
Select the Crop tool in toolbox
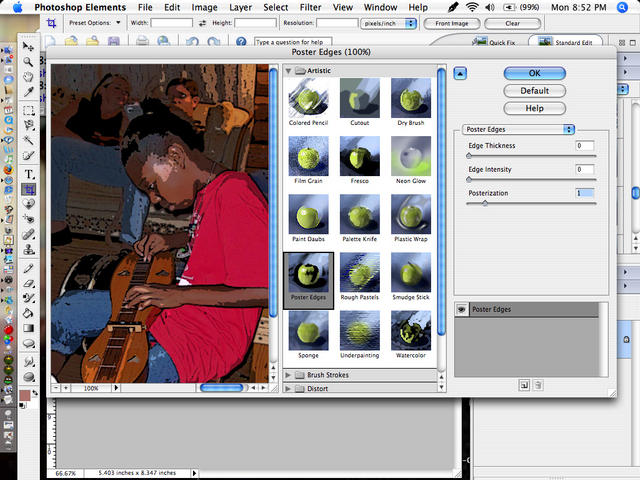29,189
